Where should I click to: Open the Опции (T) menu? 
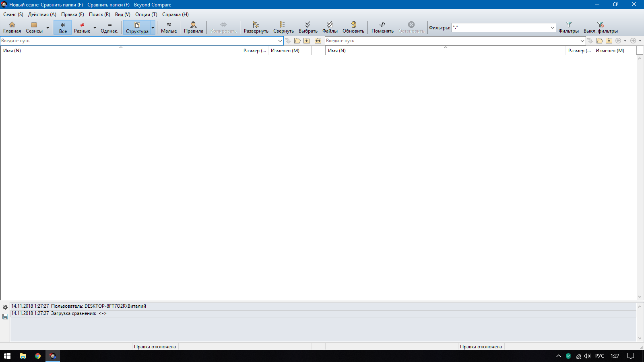click(146, 14)
